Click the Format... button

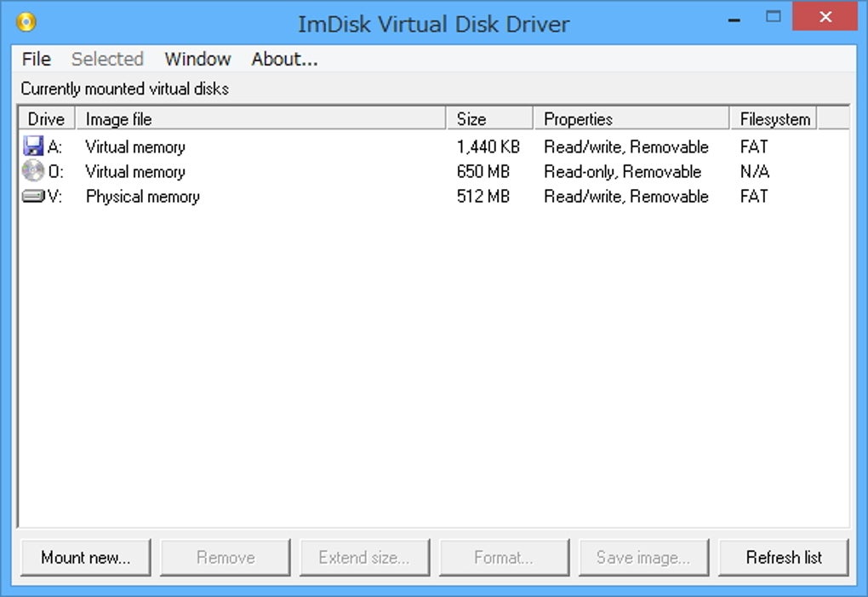click(505, 557)
